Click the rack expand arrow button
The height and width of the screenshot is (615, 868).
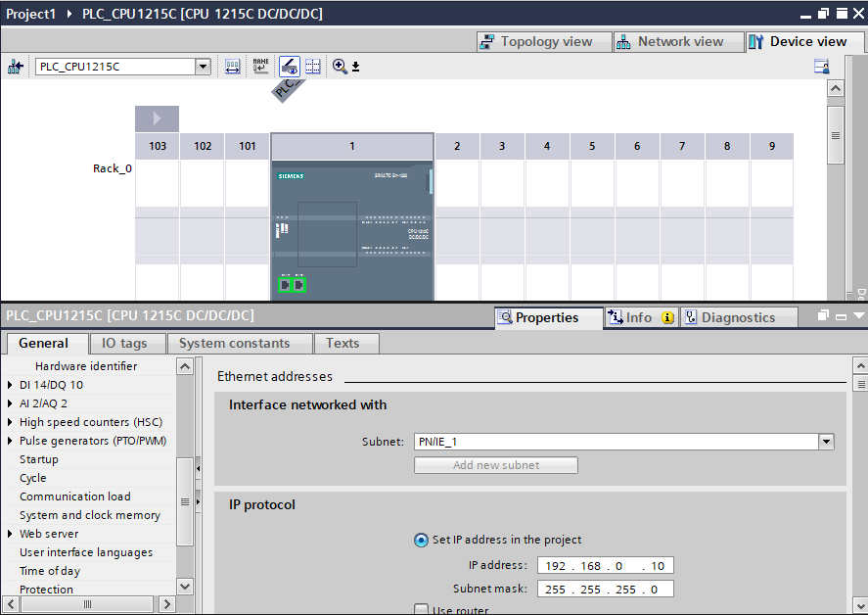157,118
